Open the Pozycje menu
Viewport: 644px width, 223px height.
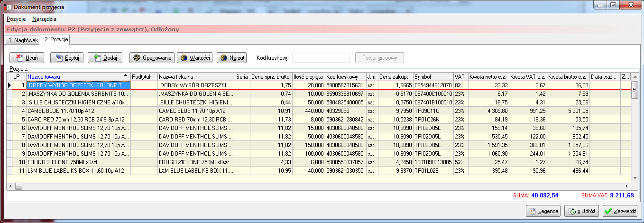pos(16,19)
